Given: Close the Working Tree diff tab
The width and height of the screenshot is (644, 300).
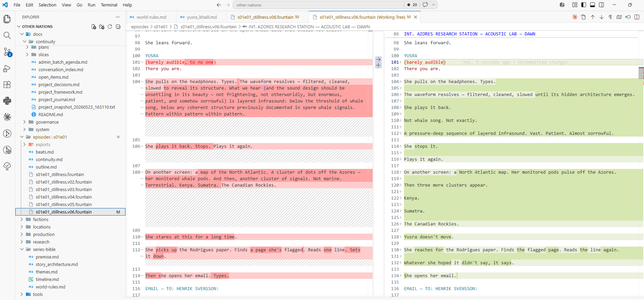Looking at the screenshot, I should 415,17.
